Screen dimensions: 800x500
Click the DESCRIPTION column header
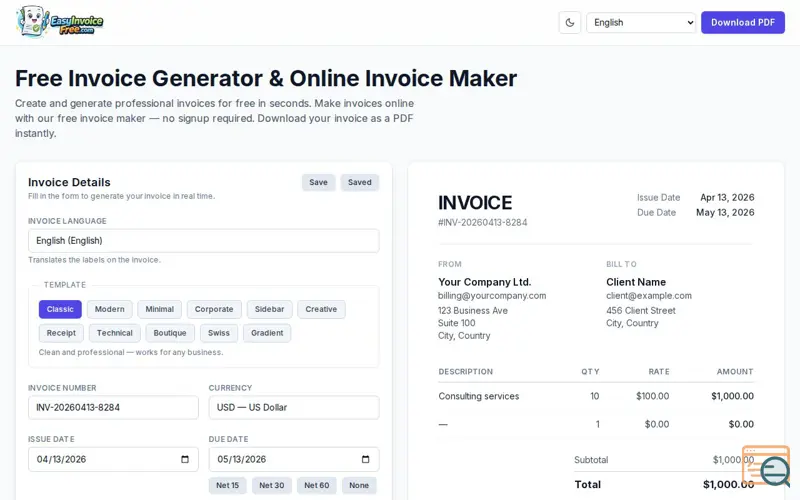tap(466, 372)
